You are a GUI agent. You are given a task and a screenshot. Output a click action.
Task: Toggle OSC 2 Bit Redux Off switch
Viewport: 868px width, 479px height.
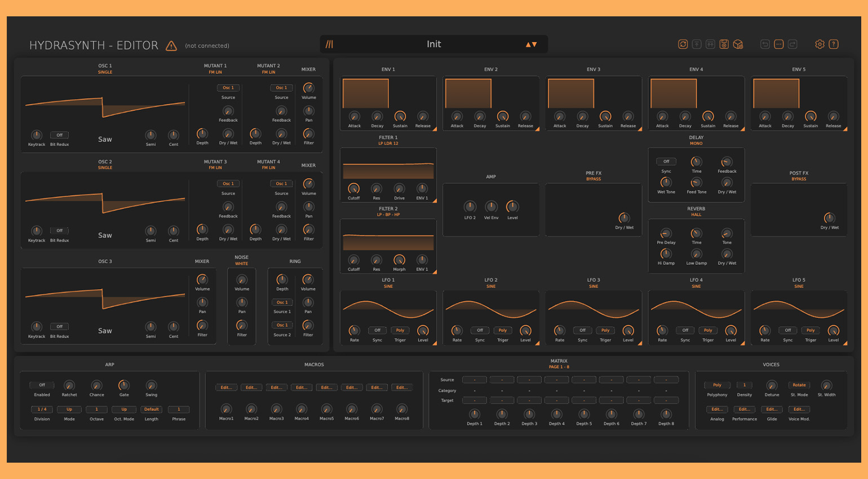point(59,230)
